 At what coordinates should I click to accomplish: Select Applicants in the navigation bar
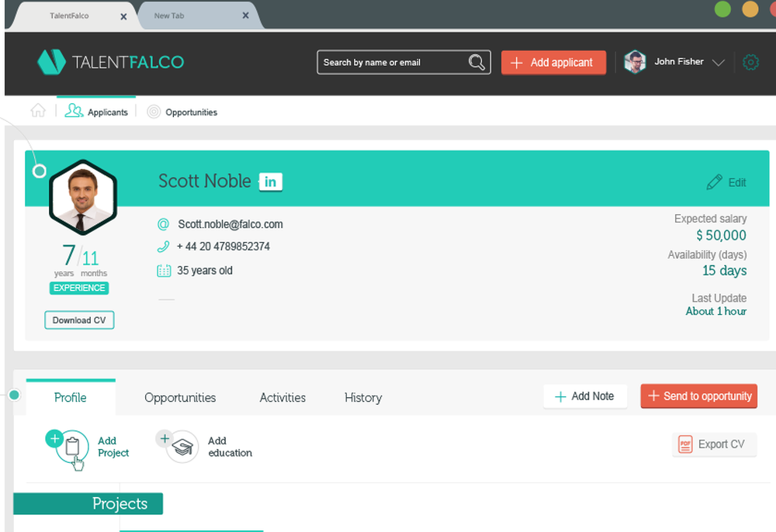click(x=96, y=112)
